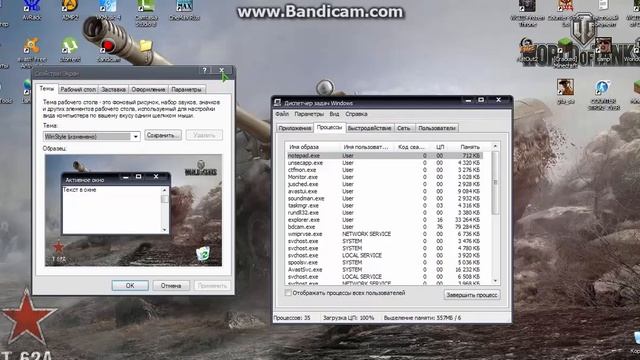
Task: Select the jusched.exe process row
Action: (x=384, y=184)
